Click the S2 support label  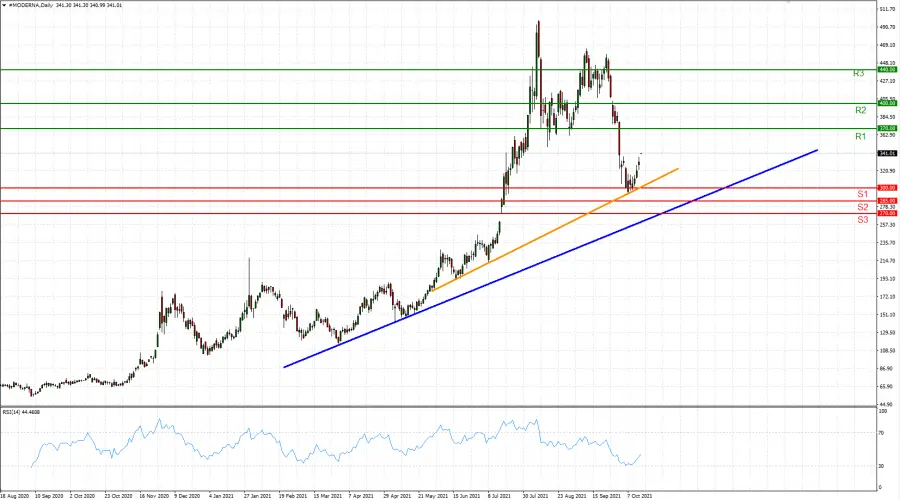(x=863, y=207)
